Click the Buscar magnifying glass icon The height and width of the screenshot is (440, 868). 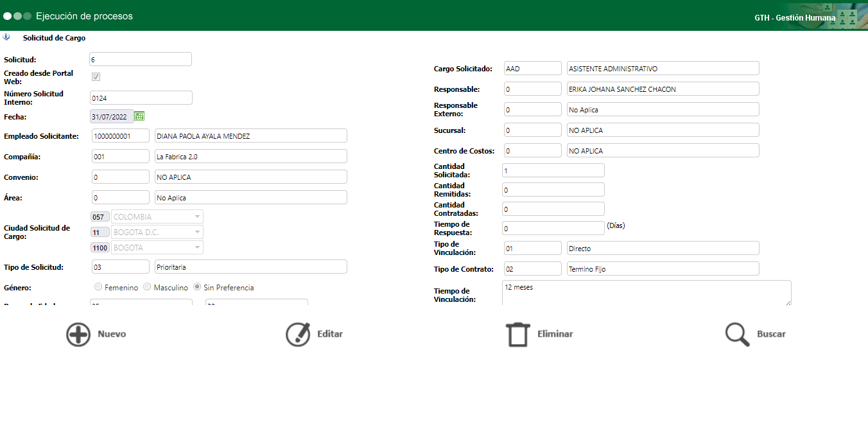tap(737, 335)
